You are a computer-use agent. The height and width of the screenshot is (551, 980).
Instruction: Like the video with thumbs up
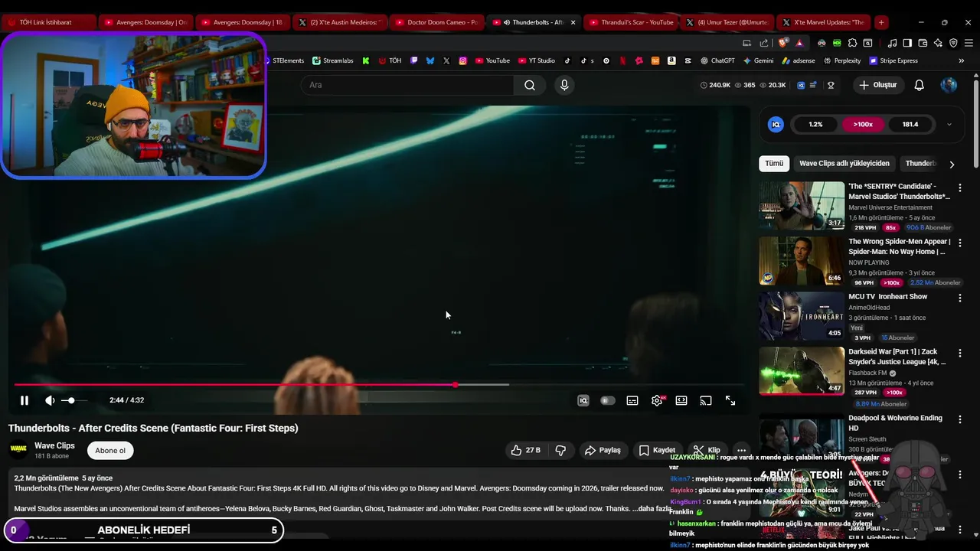click(x=526, y=450)
